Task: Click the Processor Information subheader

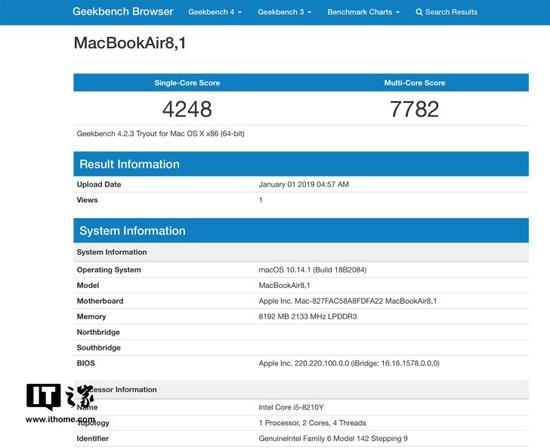Action: click(301, 389)
